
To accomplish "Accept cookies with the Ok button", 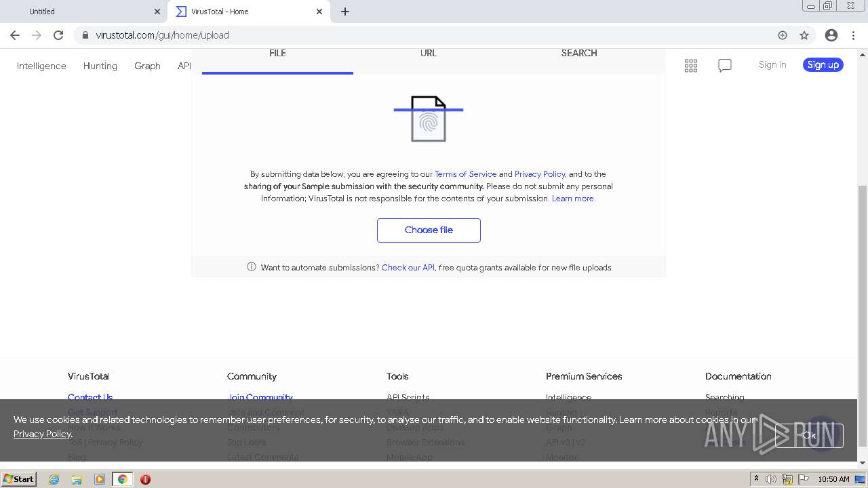I will coord(810,436).
